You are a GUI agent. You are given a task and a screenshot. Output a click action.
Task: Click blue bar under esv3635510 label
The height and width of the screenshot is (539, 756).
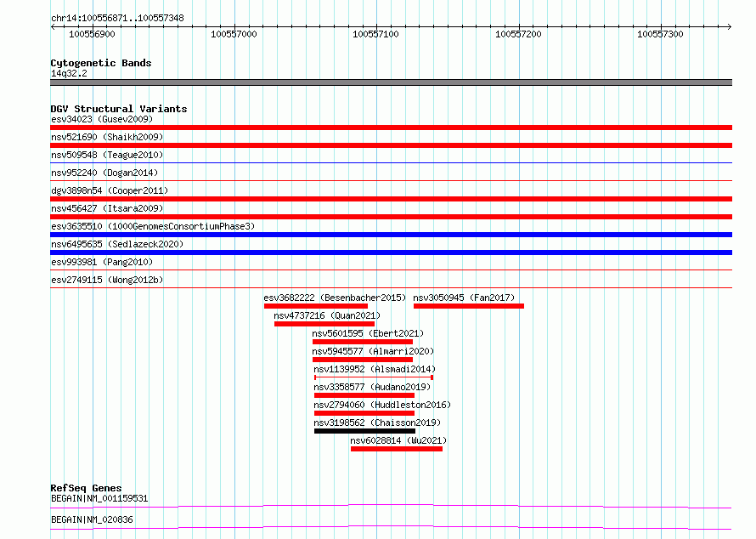point(391,235)
